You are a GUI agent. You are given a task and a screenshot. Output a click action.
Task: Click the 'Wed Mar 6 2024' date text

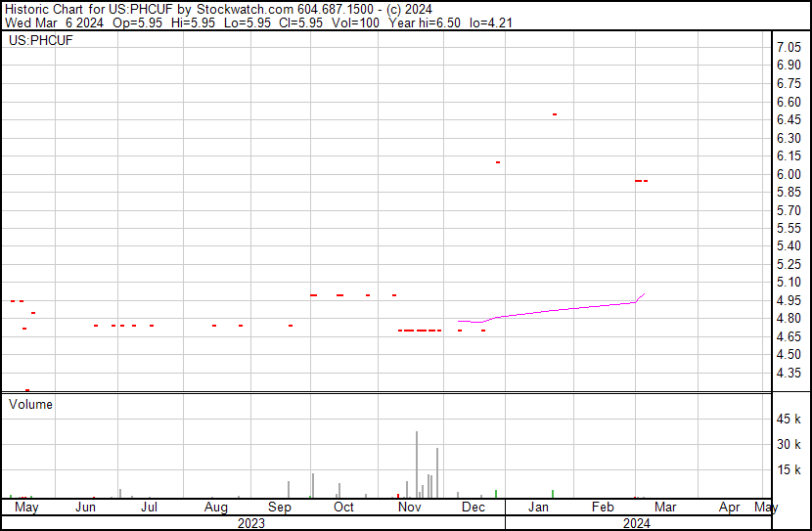(55, 22)
